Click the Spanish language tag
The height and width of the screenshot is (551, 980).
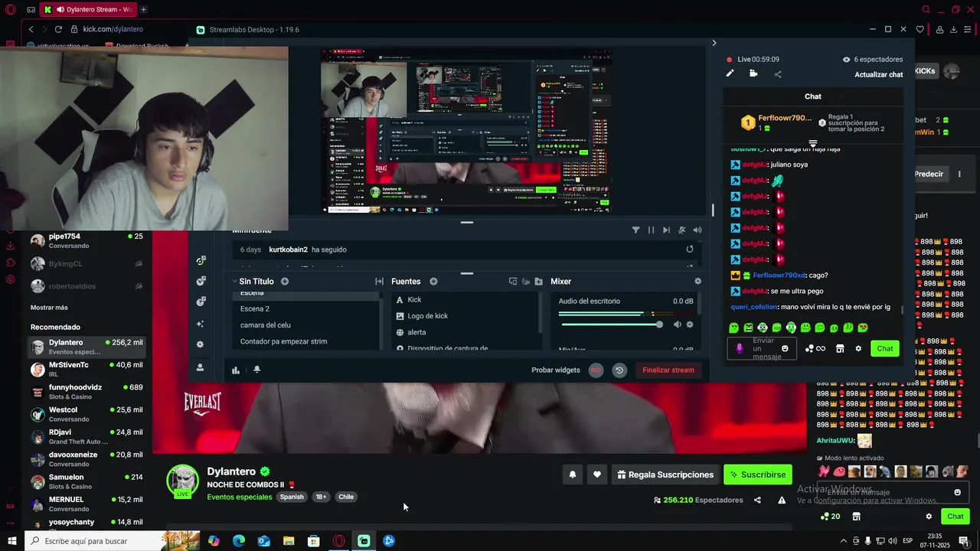tap(292, 497)
